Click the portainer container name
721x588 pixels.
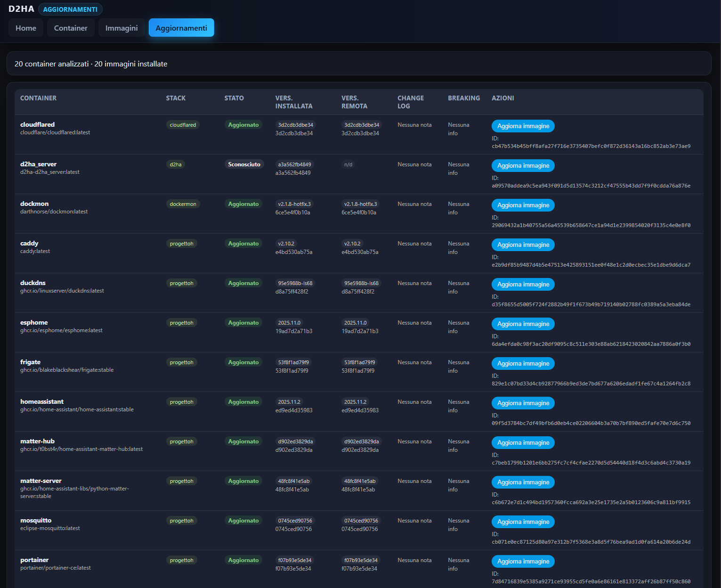click(34, 560)
